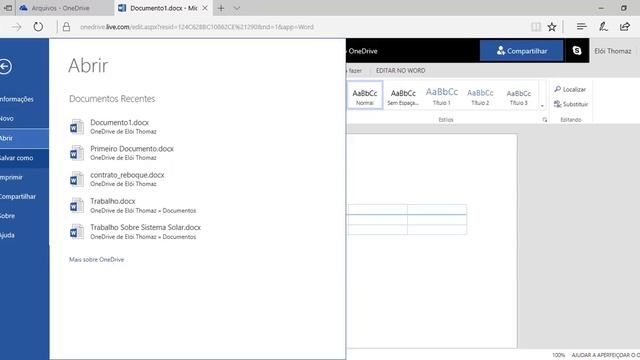
Task: Switch to the Arquivos - OneDrive browser tab
Action: pyautogui.click(x=63, y=8)
